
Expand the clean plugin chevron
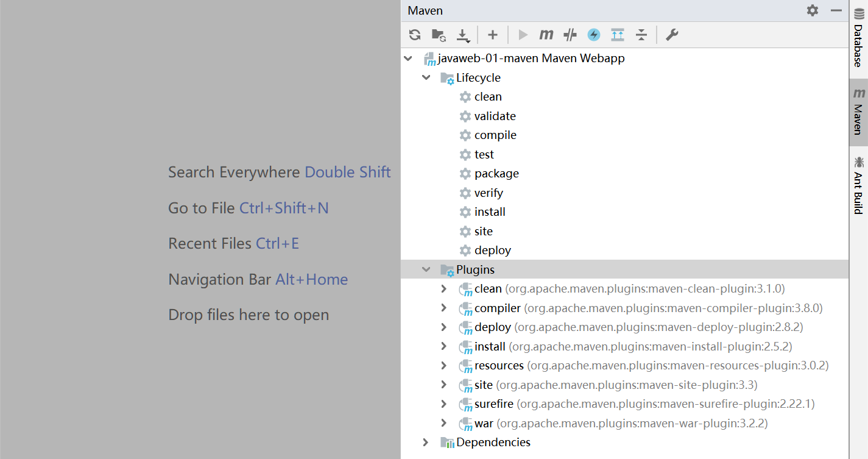pos(444,288)
